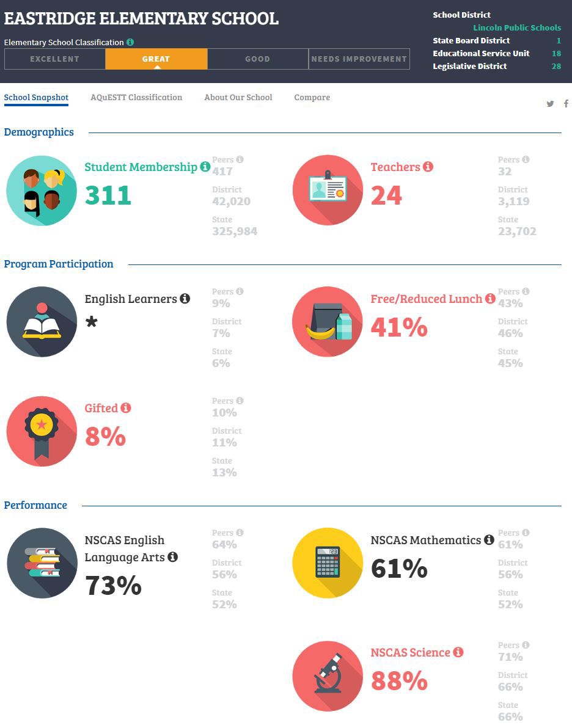Click the Free/Reduced Lunch info icon
This screenshot has width=572, height=728.
tap(490, 299)
